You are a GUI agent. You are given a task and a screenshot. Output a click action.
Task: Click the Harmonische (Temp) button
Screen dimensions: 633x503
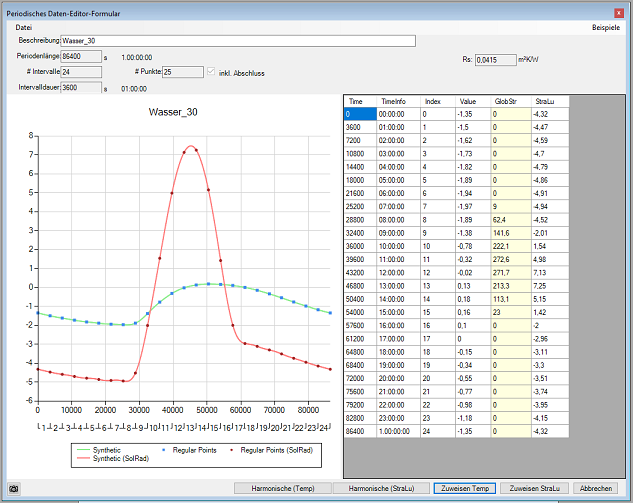coord(282,488)
